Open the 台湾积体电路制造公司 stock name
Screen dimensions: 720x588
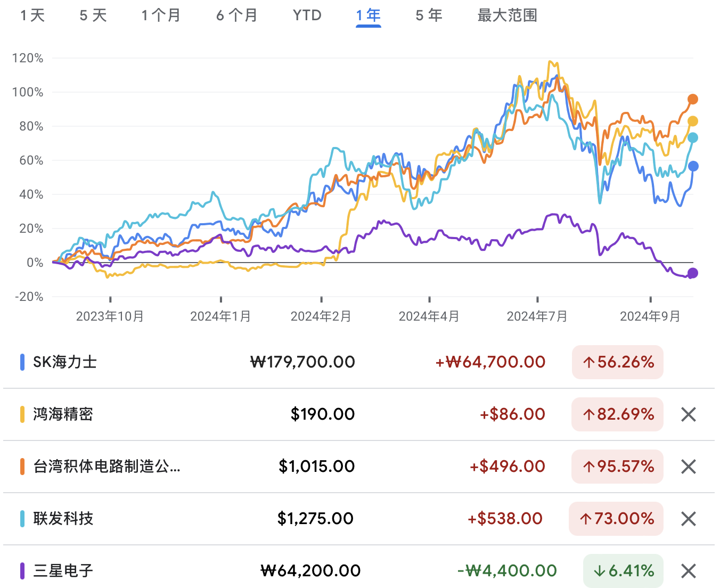(x=107, y=467)
